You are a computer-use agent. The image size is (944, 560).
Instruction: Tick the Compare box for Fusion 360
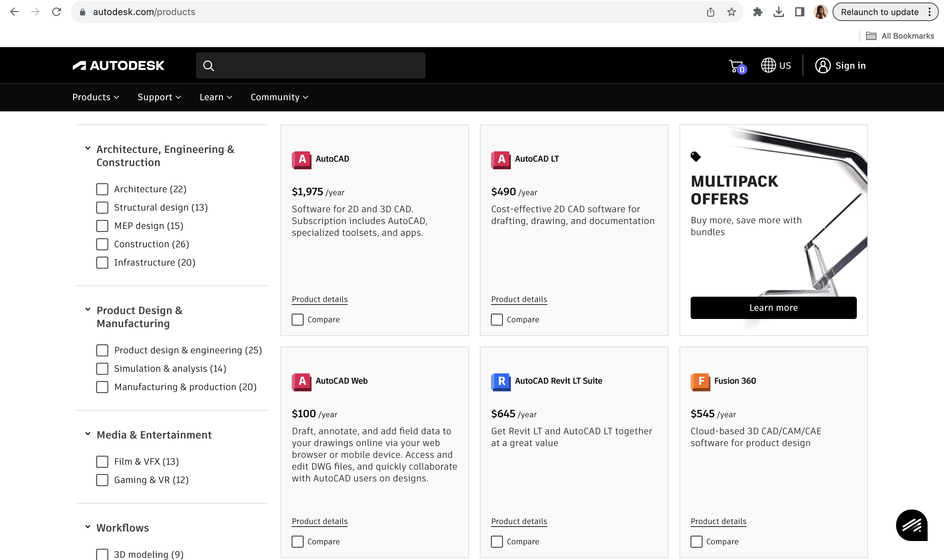point(696,542)
